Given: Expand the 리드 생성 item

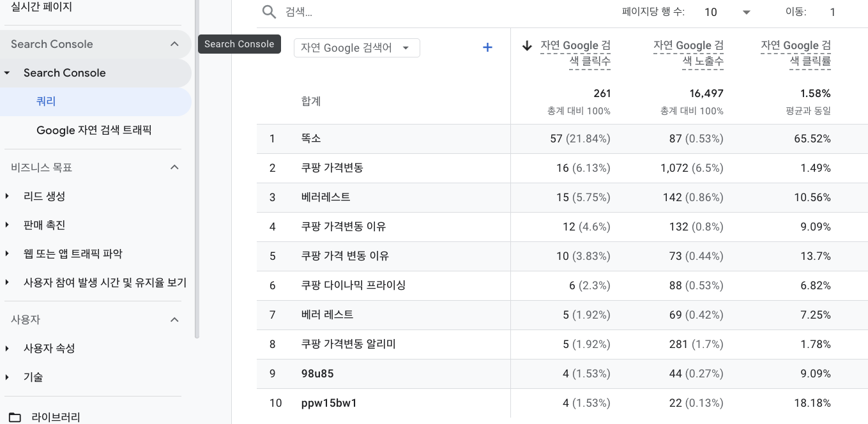Looking at the screenshot, I should [7, 196].
